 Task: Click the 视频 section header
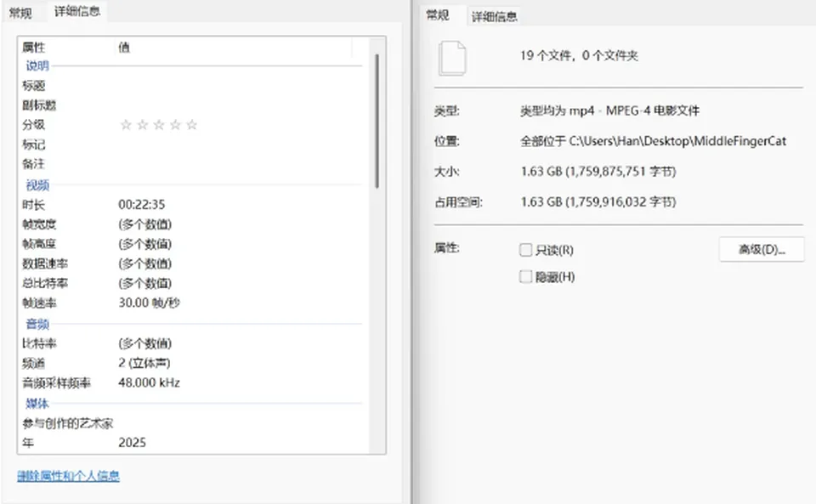[37, 185]
